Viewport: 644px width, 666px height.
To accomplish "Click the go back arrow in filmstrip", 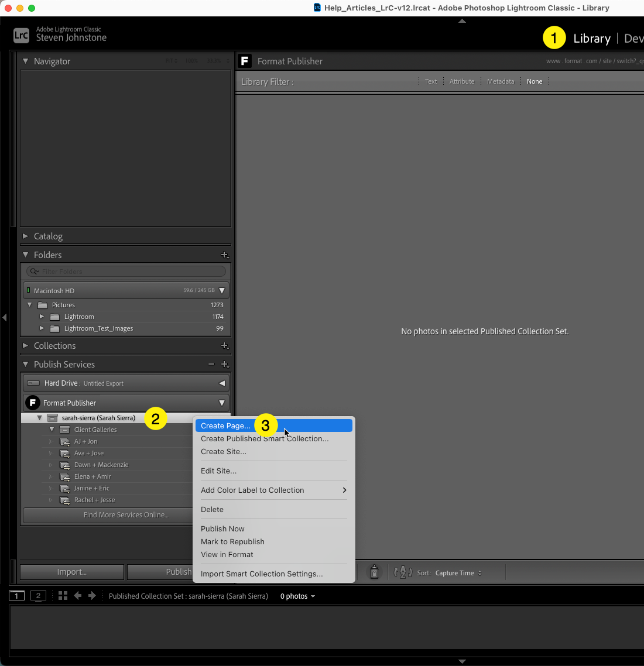I will tap(77, 596).
